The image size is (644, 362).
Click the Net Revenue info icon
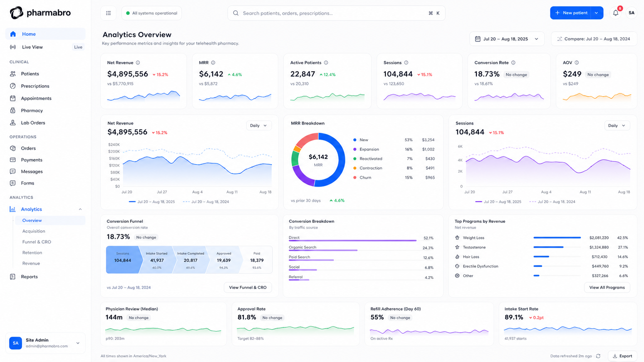pos(138,63)
